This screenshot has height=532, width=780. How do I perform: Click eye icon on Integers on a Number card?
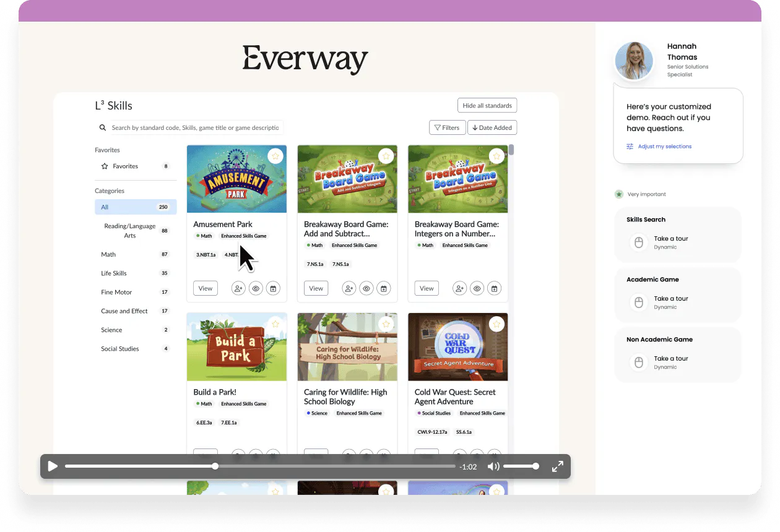[x=477, y=288]
